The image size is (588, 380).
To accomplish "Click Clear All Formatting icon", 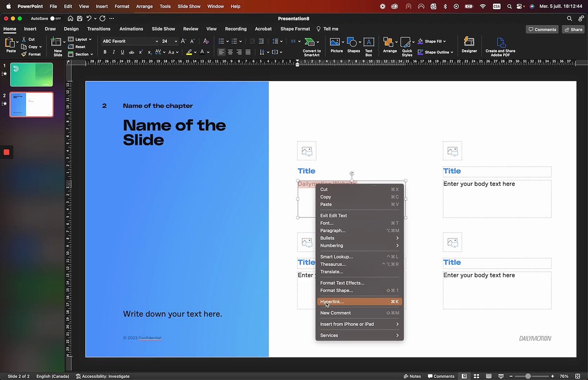I will (x=206, y=41).
